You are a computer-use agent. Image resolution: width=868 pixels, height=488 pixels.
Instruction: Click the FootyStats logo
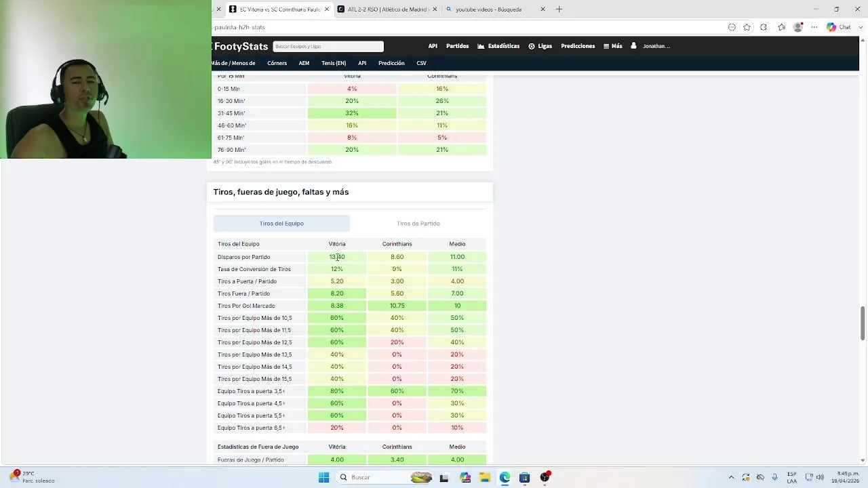coord(241,46)
